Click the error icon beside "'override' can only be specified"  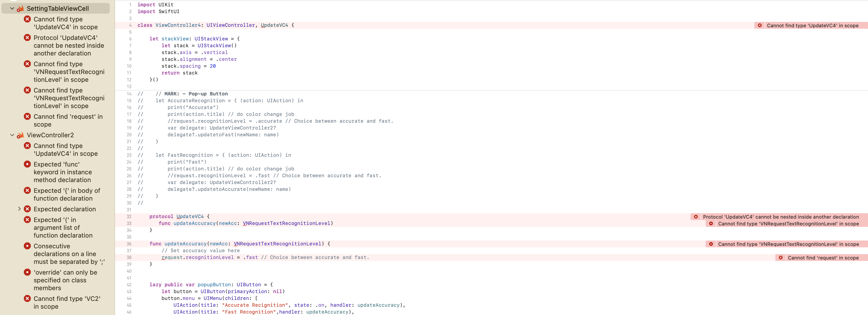pyautogui.click(x=27, y=272)
